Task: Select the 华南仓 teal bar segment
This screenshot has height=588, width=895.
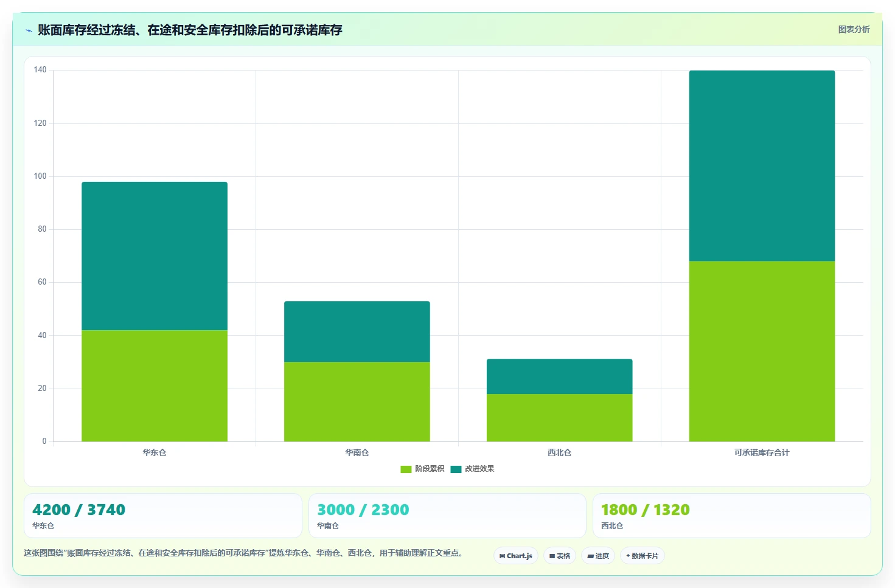Action: pos(357,331)
